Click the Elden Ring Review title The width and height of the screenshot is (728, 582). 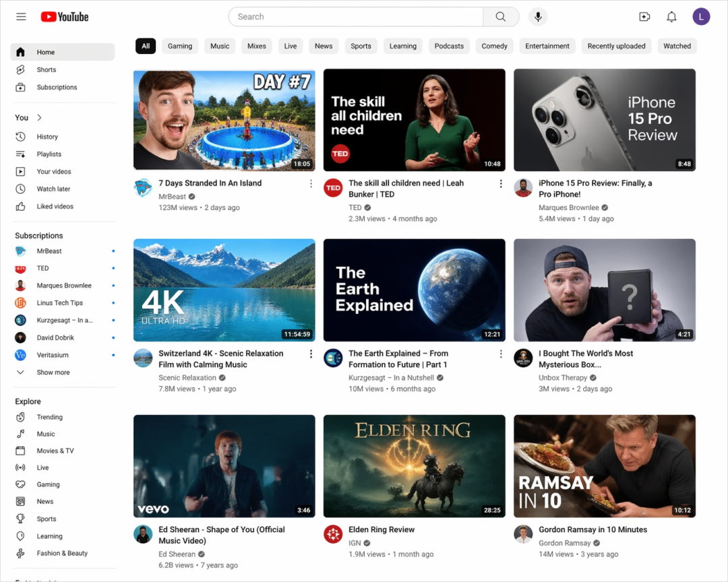tap(382, 530)
